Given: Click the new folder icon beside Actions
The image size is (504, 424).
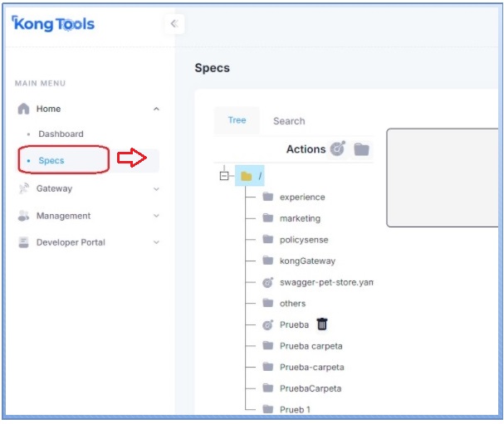Looking at the screenshot, I should (361, 149).
